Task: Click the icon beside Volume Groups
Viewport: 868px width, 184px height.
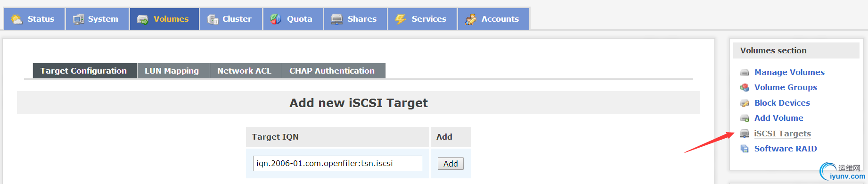Action: (x=745, y=88)
